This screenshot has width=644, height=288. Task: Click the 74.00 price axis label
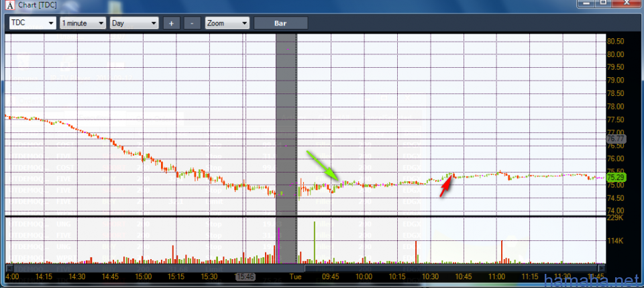click(x=616, y=211)
